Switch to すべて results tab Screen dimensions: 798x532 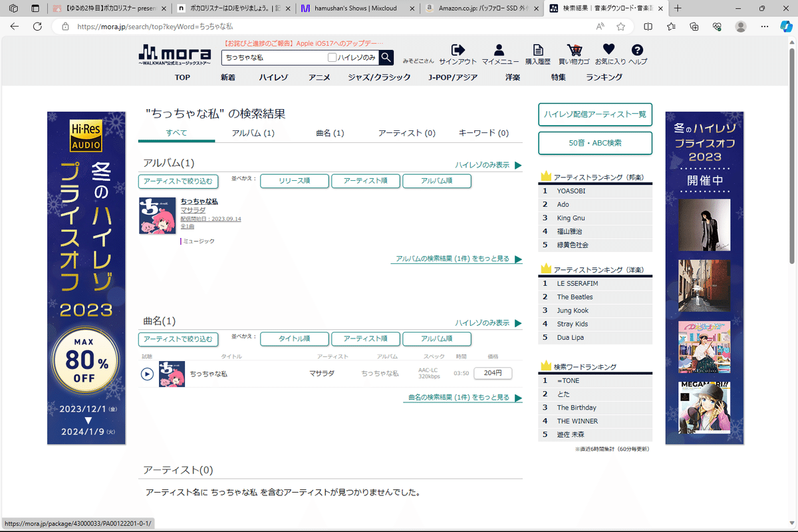[176, 132]
